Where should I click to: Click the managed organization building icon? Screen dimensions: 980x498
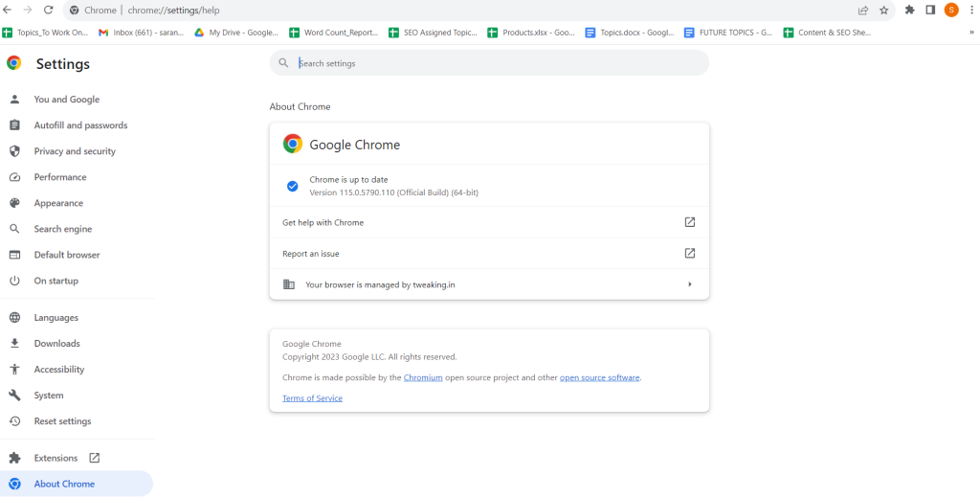[289, 284]
